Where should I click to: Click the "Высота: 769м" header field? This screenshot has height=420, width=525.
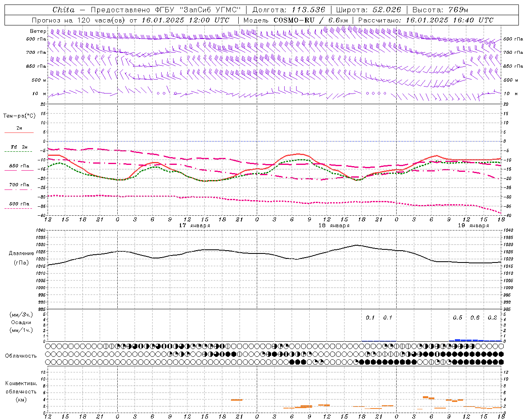pyautogui.click(x=440, y=10)
